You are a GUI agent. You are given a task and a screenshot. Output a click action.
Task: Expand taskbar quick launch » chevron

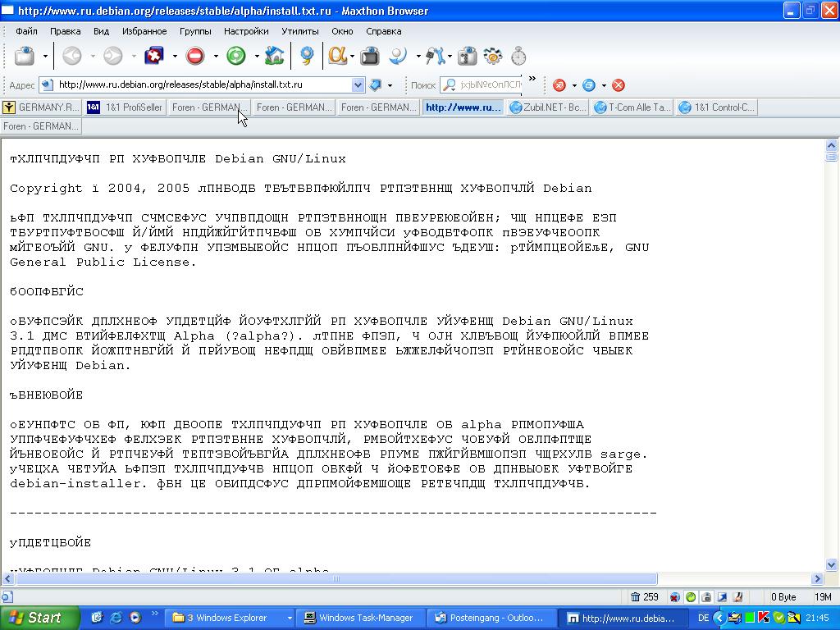(155, 613)
